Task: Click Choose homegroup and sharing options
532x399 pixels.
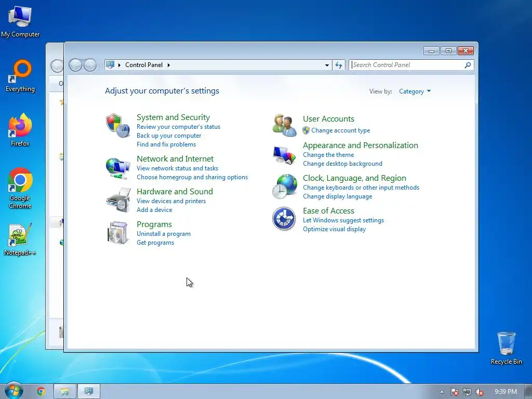Action: click(x=192, y=177)
